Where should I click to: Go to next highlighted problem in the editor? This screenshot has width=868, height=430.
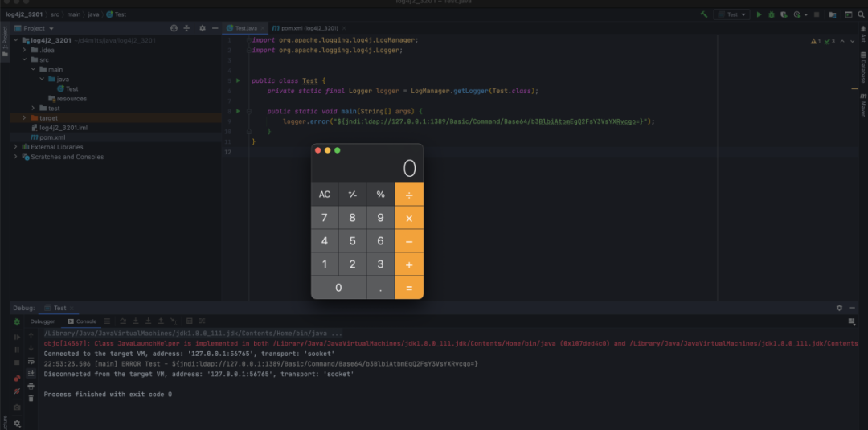(x=852, y=41)
